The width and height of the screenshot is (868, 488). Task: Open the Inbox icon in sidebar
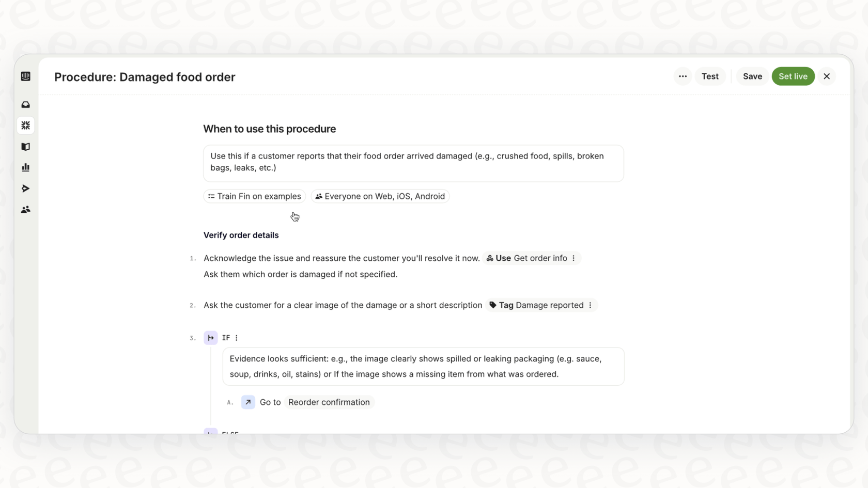(x=25, y=105)
